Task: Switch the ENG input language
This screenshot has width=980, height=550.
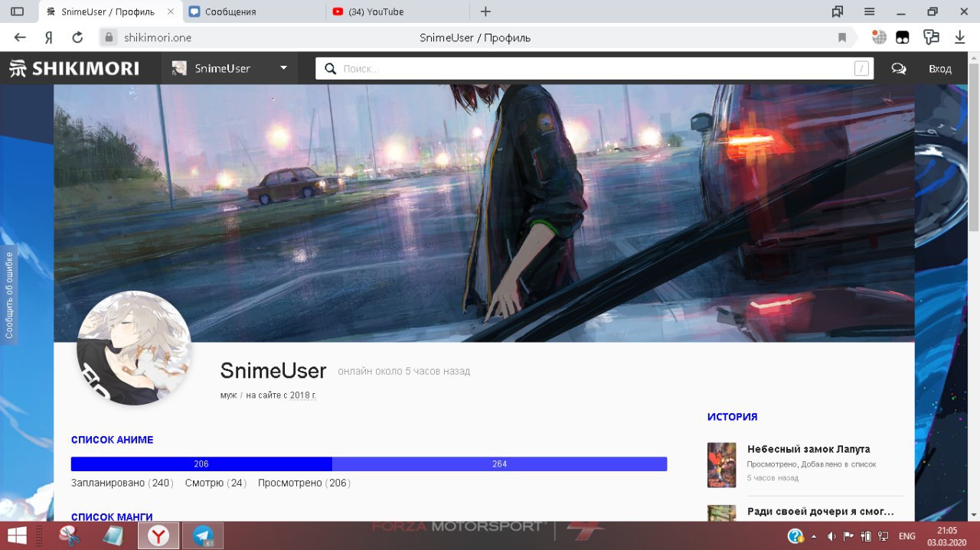Action: coord(906,536)
